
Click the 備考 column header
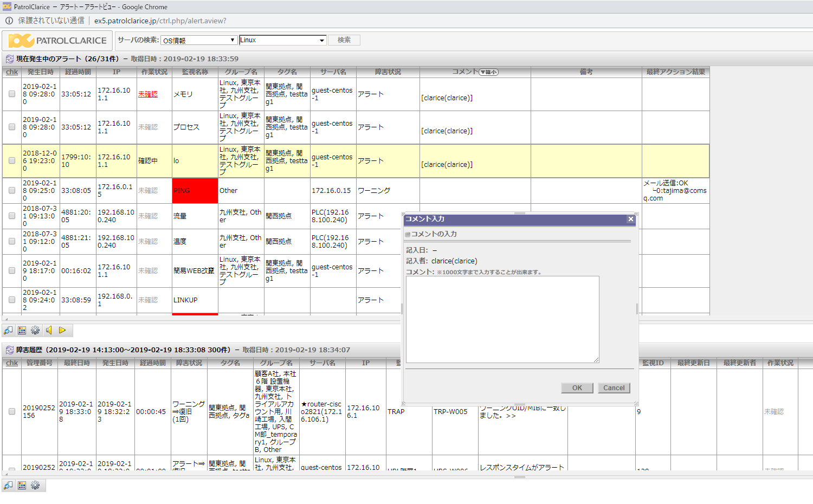click(586, 72)
